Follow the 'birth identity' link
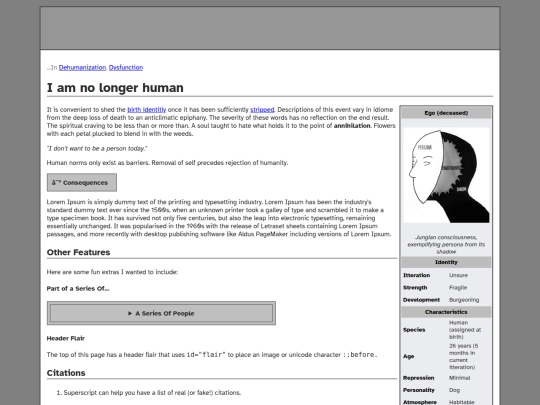This screenshot has height=405, width=540. tap(147, 110)
